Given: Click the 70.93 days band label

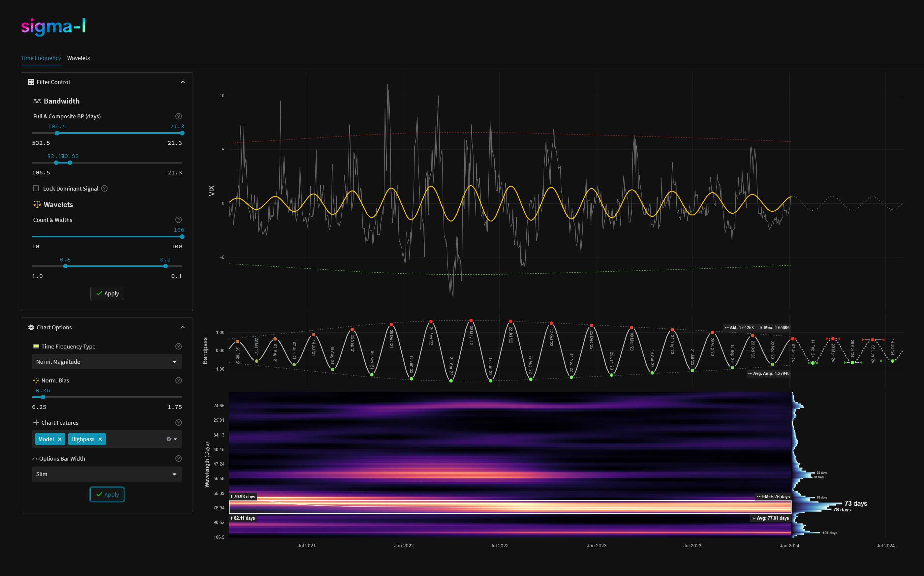Looking at the screenshot, I should [x=243, y=497].
